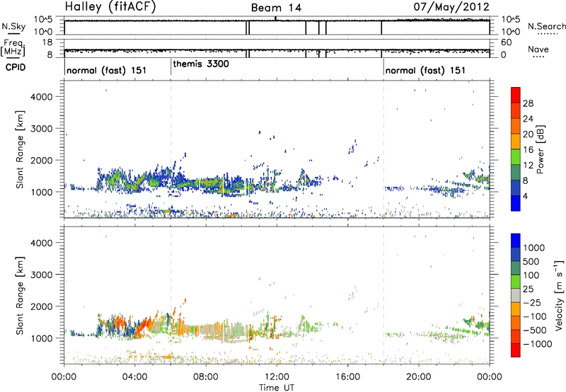Click the '18' frequency axis tick label
Screen dimensions: 566x392
[x=47, y=42]
